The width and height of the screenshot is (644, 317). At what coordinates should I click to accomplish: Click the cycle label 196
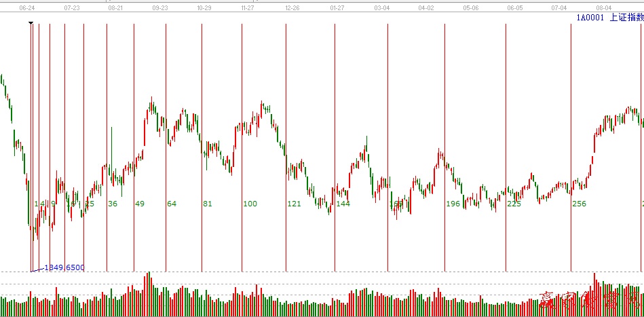point(453,204)
